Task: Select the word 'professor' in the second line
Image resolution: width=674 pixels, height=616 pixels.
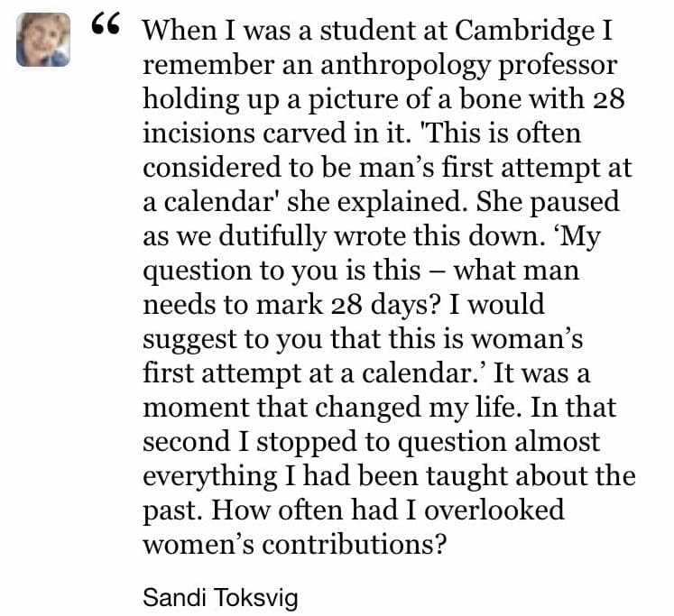Action: pyautogui.click(x=558, y=65)
